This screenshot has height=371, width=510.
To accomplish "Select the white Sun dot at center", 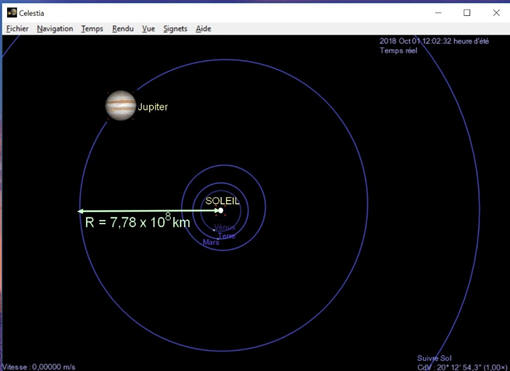I will click(x=221, y=210).
